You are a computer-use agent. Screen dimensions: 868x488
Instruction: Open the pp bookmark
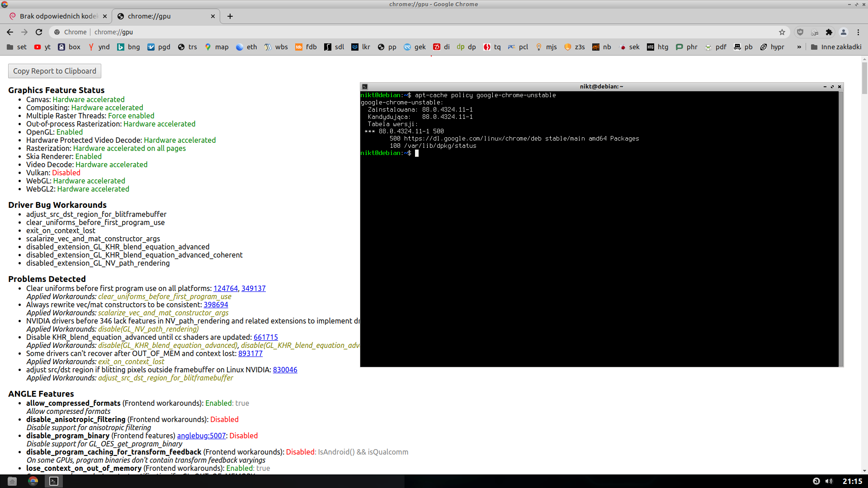[387, 47]
